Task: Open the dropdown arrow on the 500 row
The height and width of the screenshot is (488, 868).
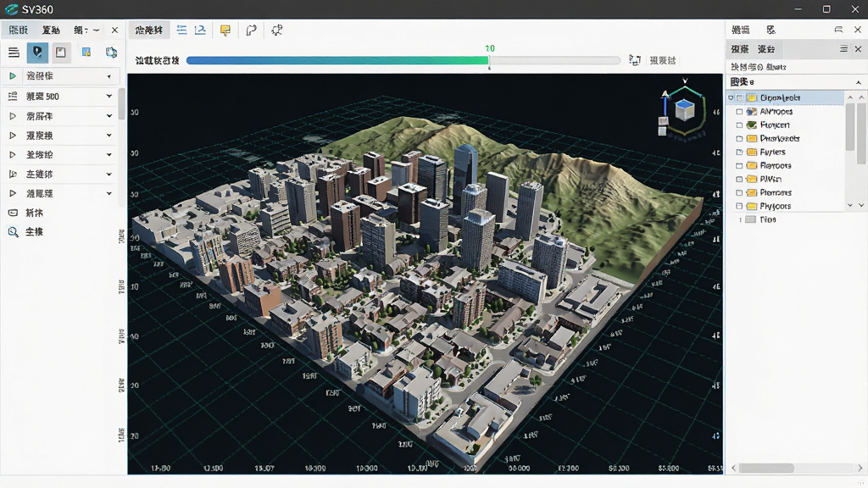Action: click(109, 97)
